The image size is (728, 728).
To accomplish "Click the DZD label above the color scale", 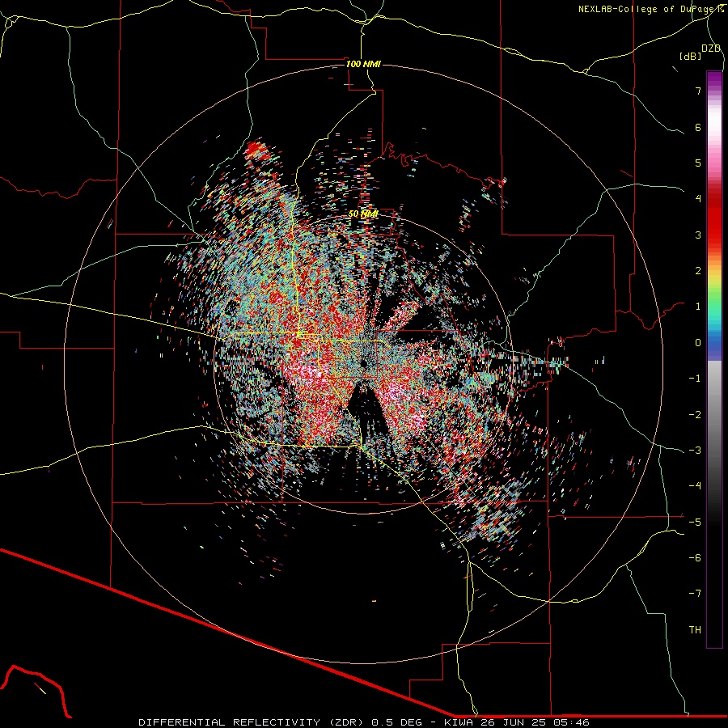I will pos(711,49).
